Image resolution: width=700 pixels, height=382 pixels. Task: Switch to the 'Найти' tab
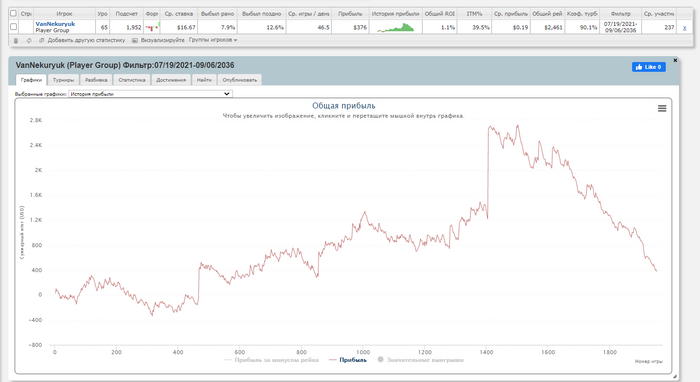click(204, 80)
